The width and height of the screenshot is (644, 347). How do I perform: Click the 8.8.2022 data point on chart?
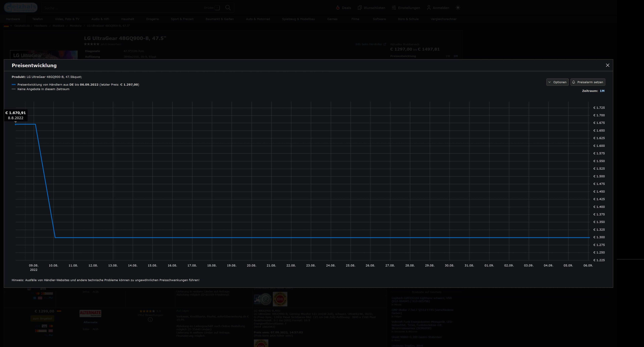[15, 124]
